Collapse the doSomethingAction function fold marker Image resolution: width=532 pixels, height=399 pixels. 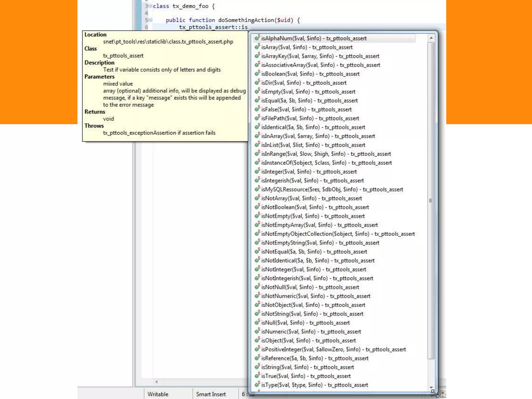click(150, 20)
